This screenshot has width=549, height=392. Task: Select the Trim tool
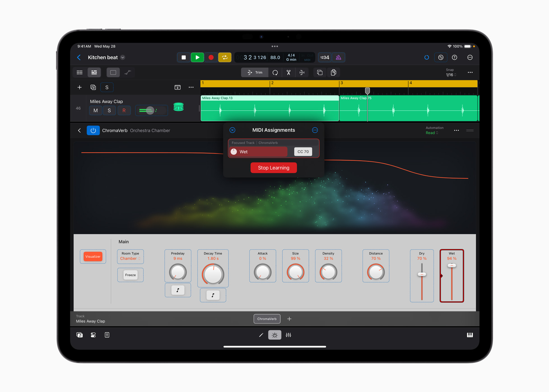point(254,72)
